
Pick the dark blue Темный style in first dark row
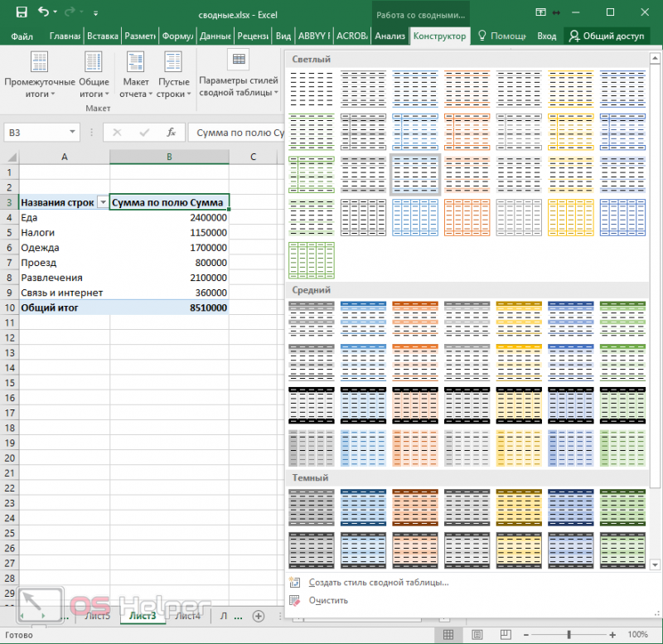[x=571, y=507]
